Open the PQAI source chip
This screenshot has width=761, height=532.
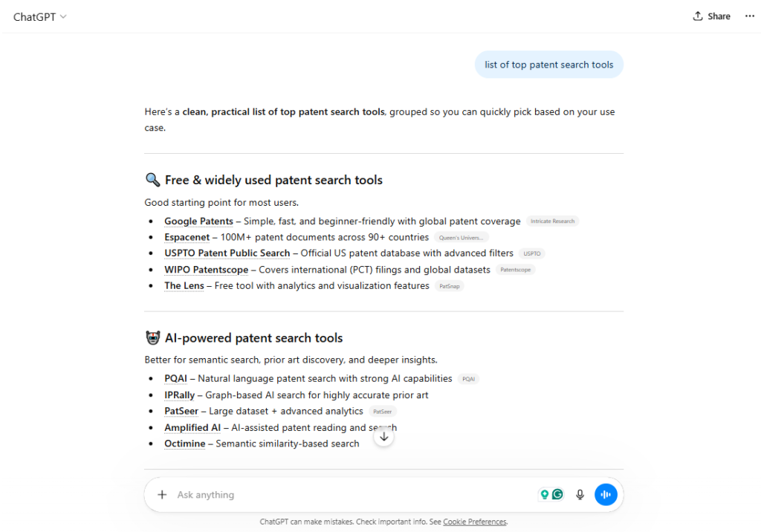(x=468, y=379)
